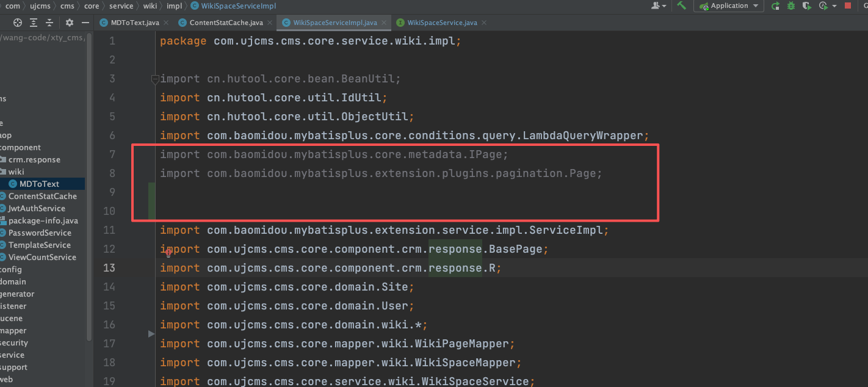Open the Application run configuration dropdown
This screenshot has width=868, height=387.
click(x=729, y=5)
